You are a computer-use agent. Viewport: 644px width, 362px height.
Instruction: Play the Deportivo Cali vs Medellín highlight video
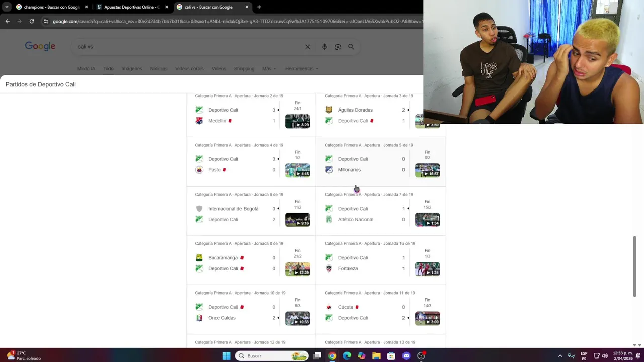pos(298,121)
